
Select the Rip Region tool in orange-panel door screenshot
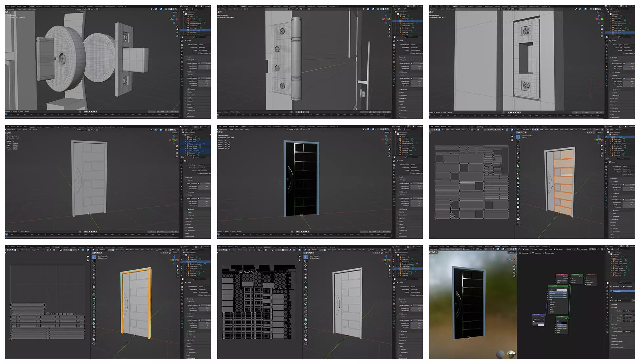click(x=518, y=222)
